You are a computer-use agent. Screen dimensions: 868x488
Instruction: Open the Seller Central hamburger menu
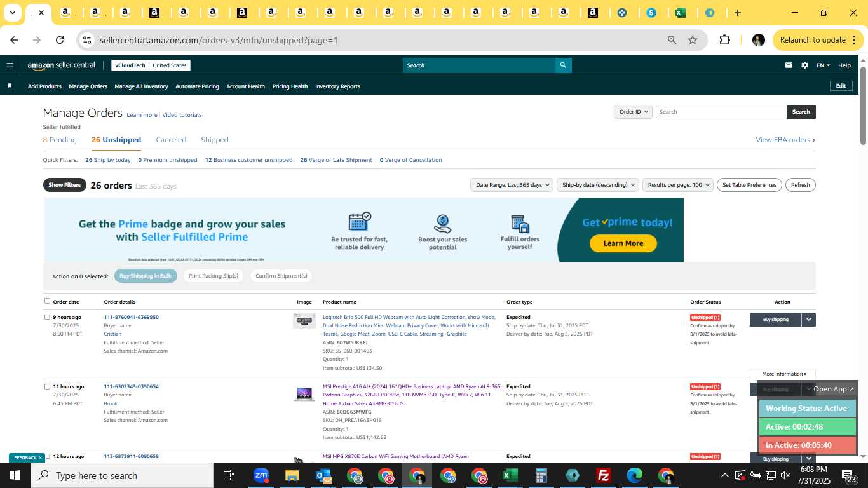tap(10, 65)
